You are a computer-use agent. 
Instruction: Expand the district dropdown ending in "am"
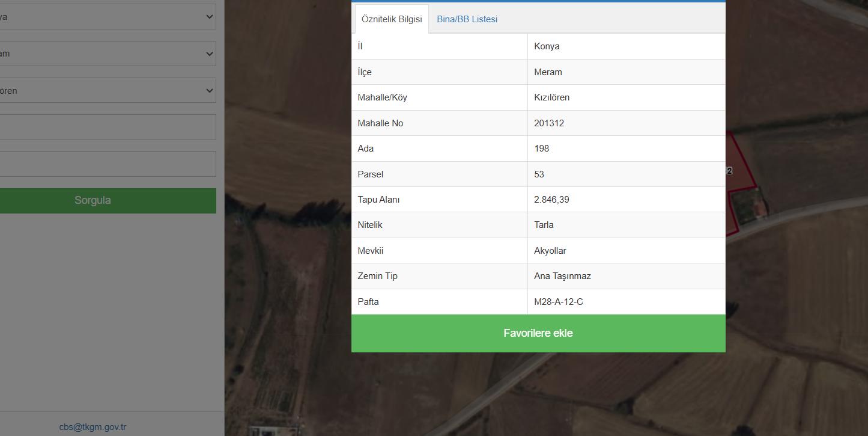[108, 54]
